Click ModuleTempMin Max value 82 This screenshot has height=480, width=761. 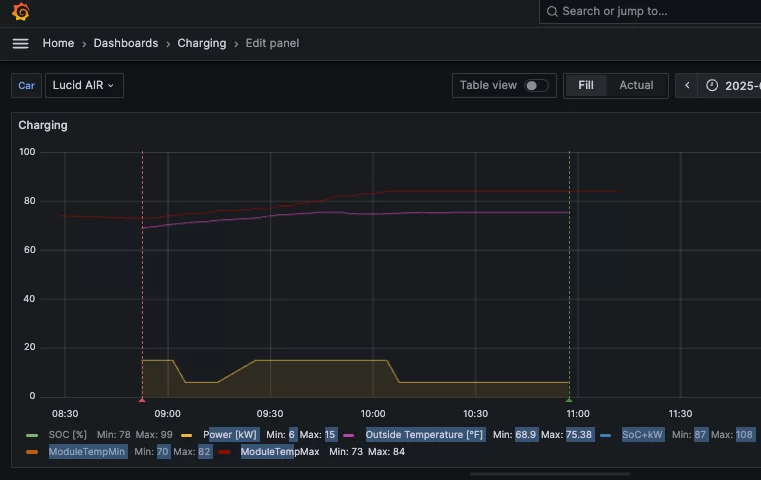[204, 451]
